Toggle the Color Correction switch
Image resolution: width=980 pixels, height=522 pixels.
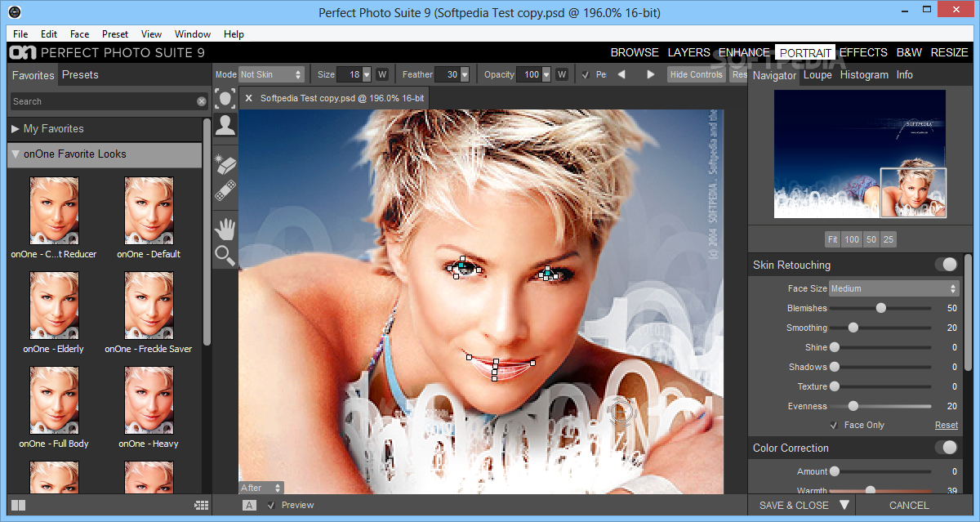tap(946, 448)
